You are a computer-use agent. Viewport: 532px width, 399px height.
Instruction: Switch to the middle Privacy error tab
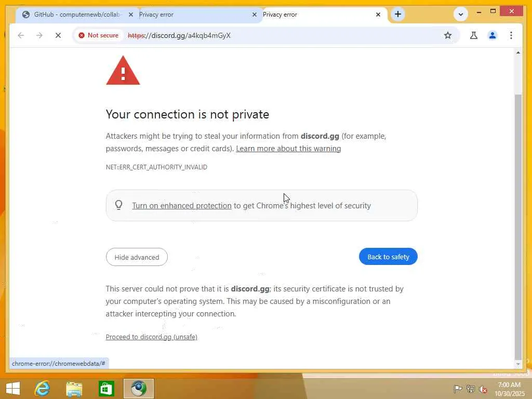[193, 15]
